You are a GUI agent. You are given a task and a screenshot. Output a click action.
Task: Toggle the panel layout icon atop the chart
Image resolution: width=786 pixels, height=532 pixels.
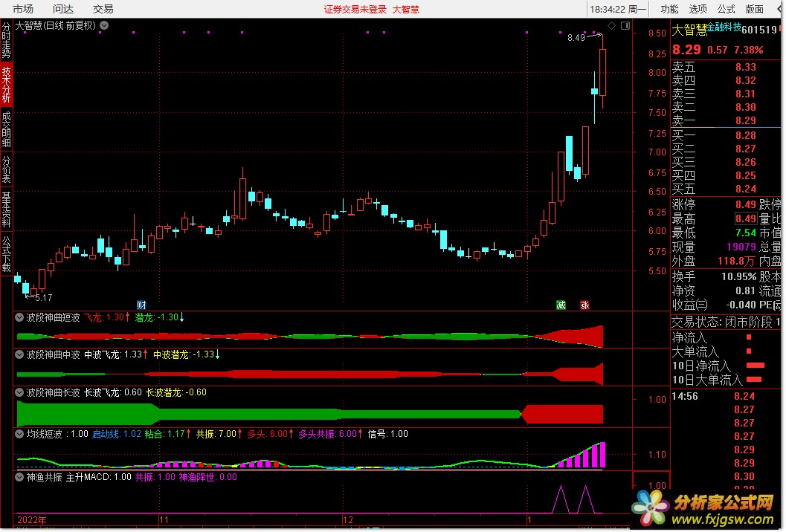pos(625,25)
